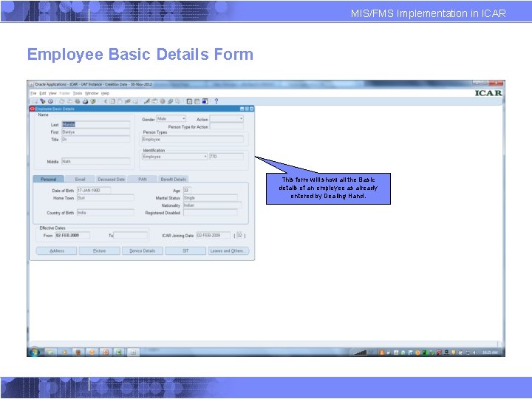The width and height of the screenshot is (532, 399).
Task: Switch to the Deceased Date tab
Action: tap(112, 179)
